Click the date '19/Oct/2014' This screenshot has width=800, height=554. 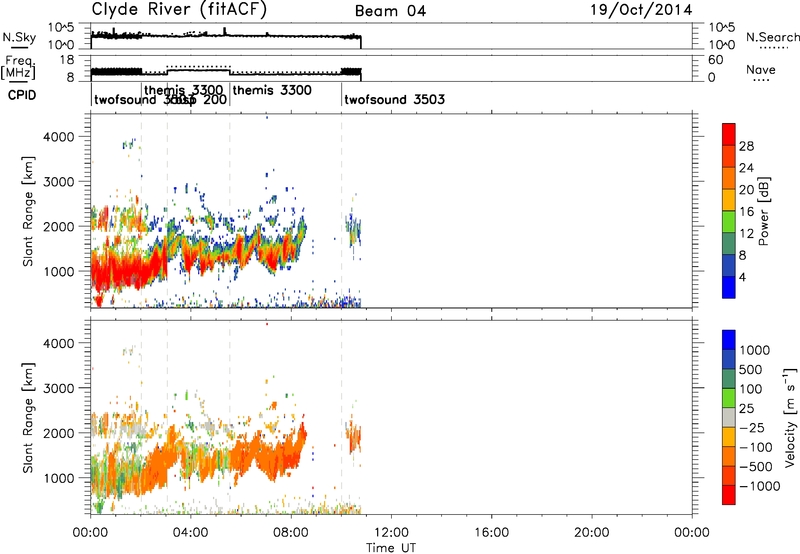point(641,10)
